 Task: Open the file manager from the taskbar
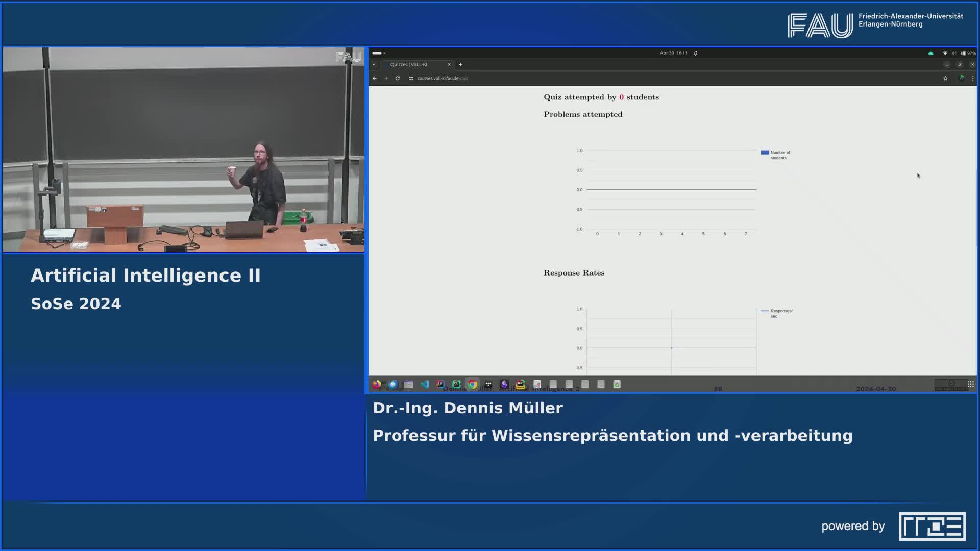pyautogui.click(x=408, y=384)
